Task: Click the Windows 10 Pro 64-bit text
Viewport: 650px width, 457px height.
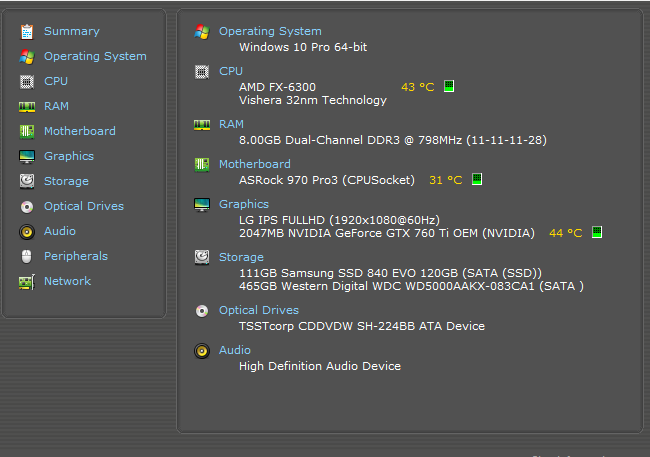Action: [303, 47]
